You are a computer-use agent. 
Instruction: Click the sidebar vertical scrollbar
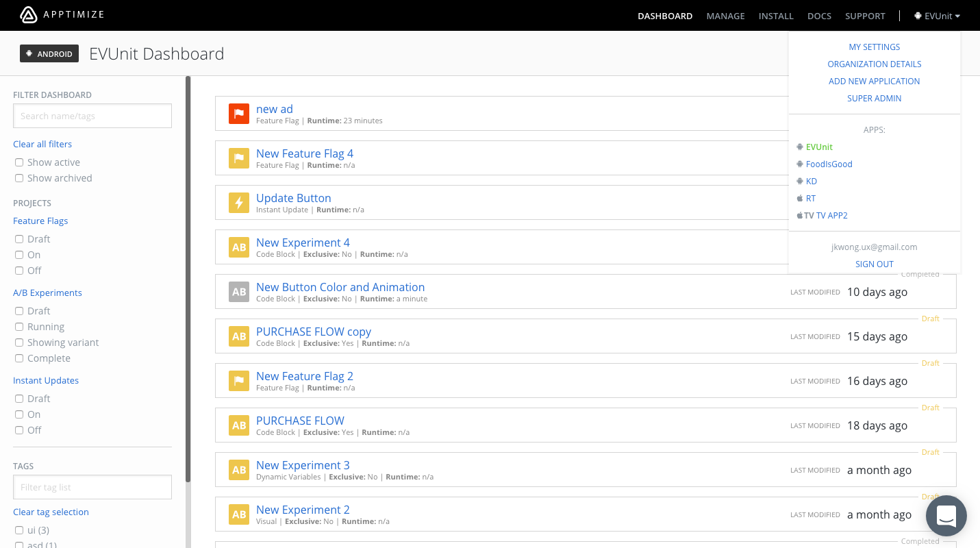point(188,279)
